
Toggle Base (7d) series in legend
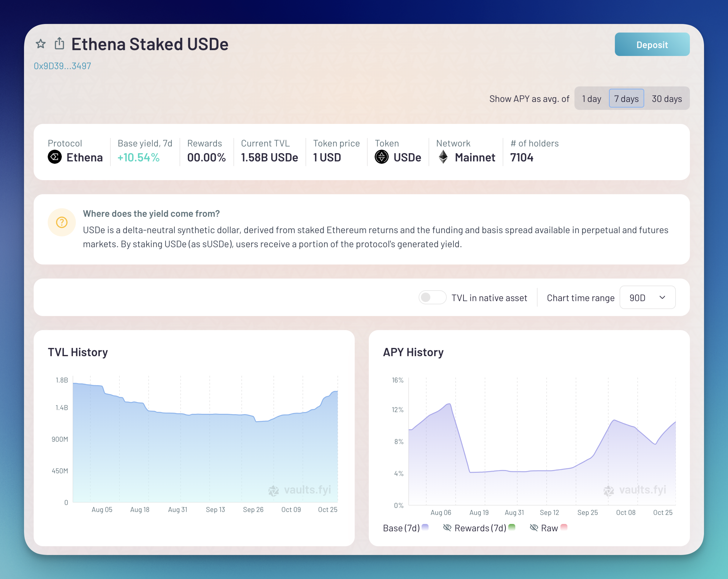[405, 528]
